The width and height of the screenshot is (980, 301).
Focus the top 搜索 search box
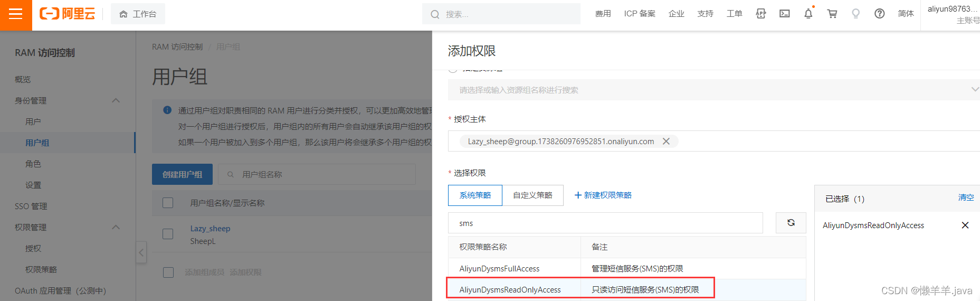point(501,14)
